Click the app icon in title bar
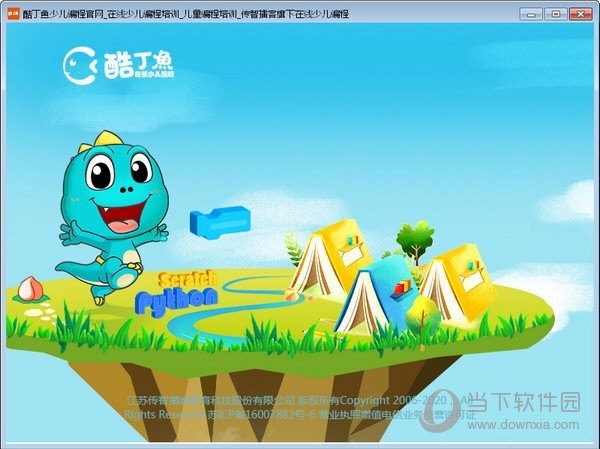This screenshot has height=449, width=600. pyautogui.click(x=13, y=14)
